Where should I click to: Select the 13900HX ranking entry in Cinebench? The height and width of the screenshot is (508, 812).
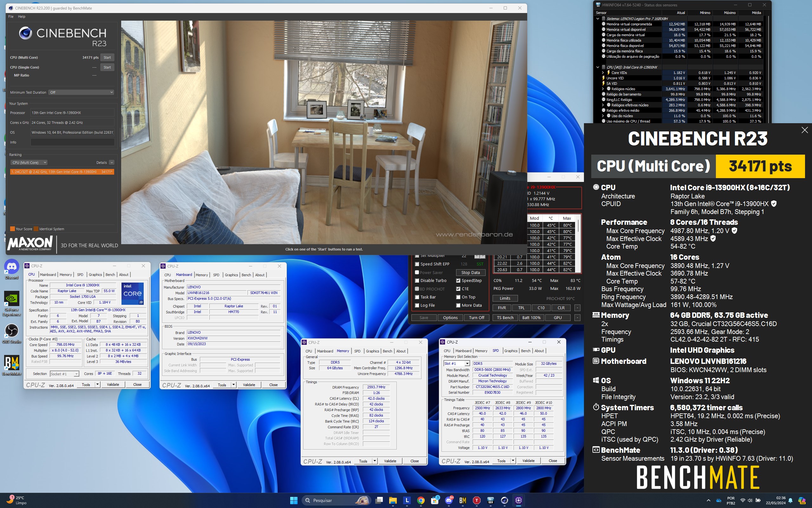click(62, 172)
